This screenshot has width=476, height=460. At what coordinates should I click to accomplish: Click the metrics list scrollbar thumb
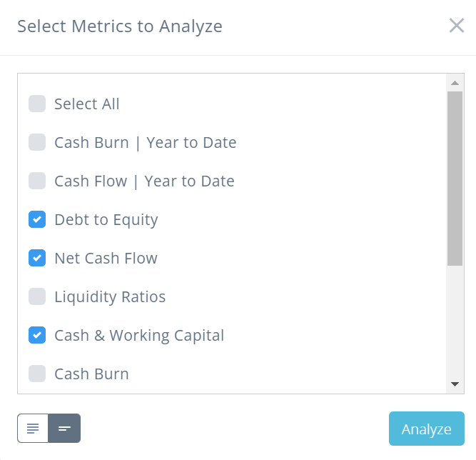pos(455,179)
